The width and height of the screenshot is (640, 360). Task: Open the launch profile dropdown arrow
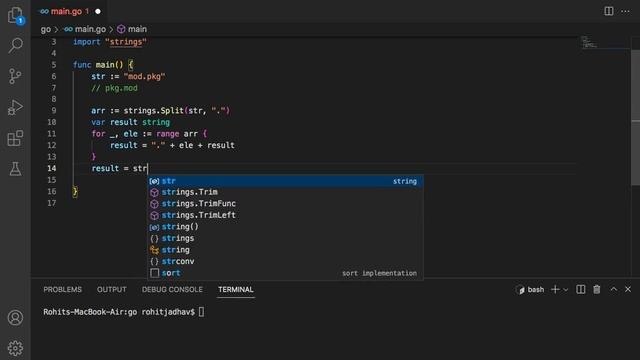point(566,290)
